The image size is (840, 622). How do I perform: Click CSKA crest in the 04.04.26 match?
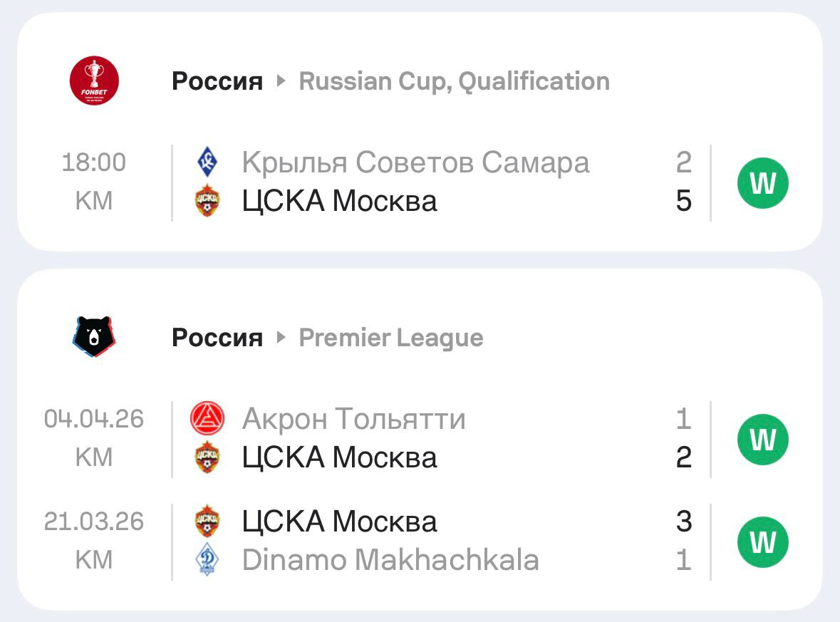pos(207,457)
